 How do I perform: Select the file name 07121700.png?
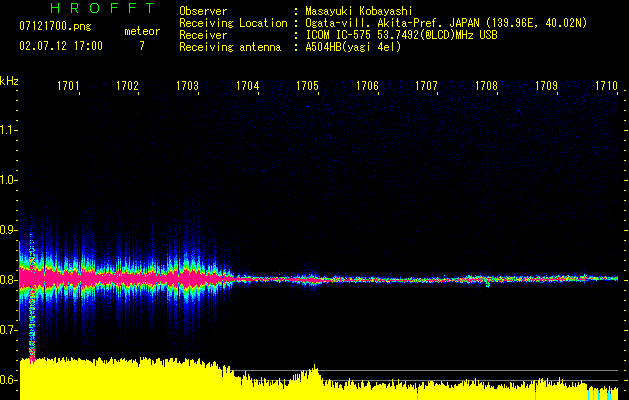click(55, 26)
